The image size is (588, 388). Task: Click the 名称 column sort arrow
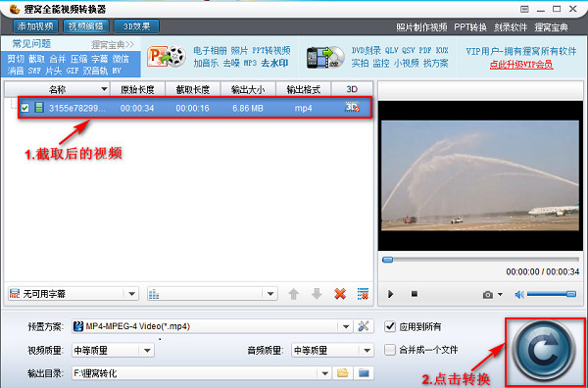coord(104,89)
